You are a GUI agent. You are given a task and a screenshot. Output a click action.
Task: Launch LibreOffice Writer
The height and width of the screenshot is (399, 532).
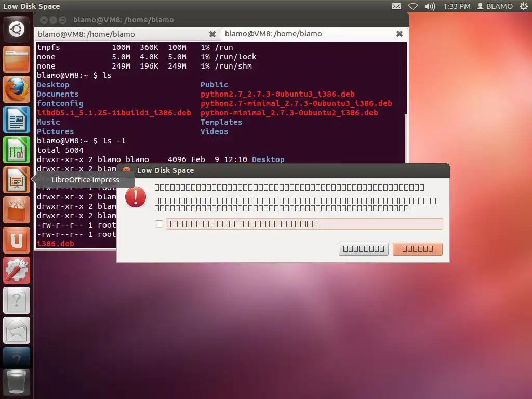click(17, 119)
